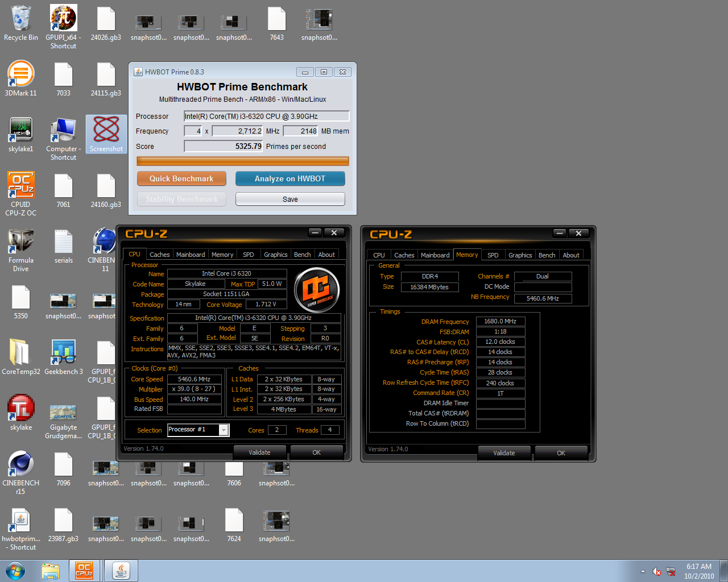Click the OC Super Overclock logo

pyautogui.click(x=317, y=290)
